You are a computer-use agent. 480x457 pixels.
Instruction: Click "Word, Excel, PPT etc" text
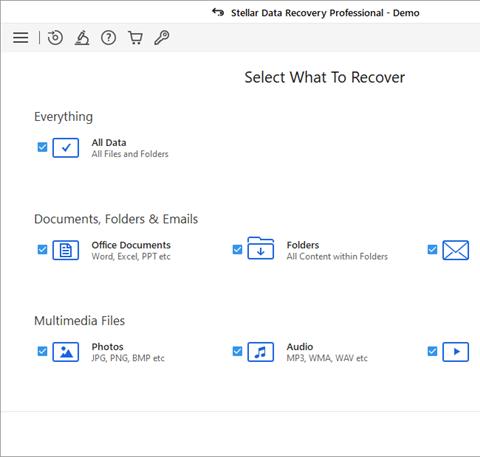point(131,256)
